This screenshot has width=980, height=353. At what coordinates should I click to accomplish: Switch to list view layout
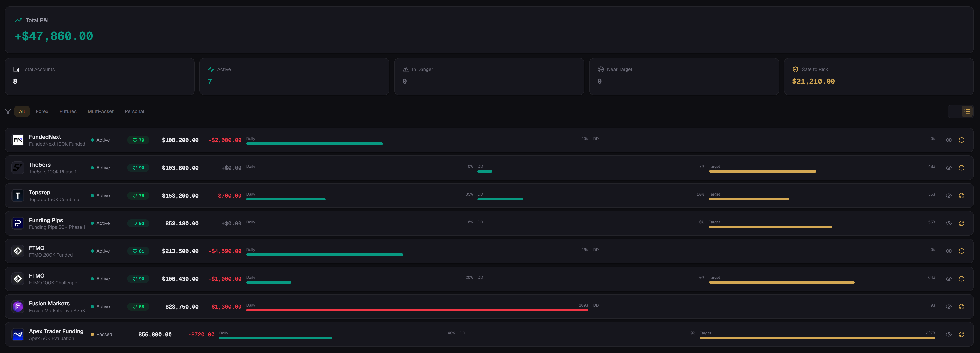pos(967,111)
